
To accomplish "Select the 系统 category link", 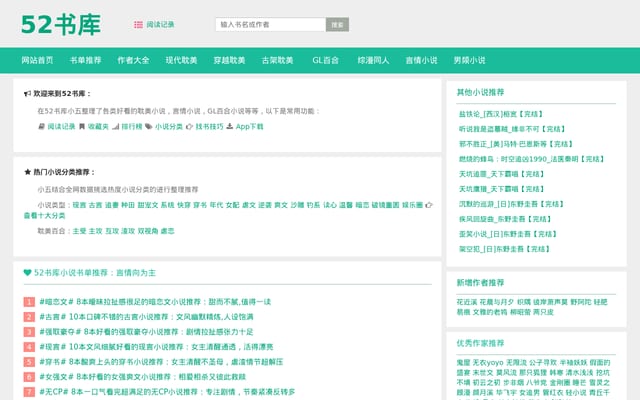I will pos(167,205).
